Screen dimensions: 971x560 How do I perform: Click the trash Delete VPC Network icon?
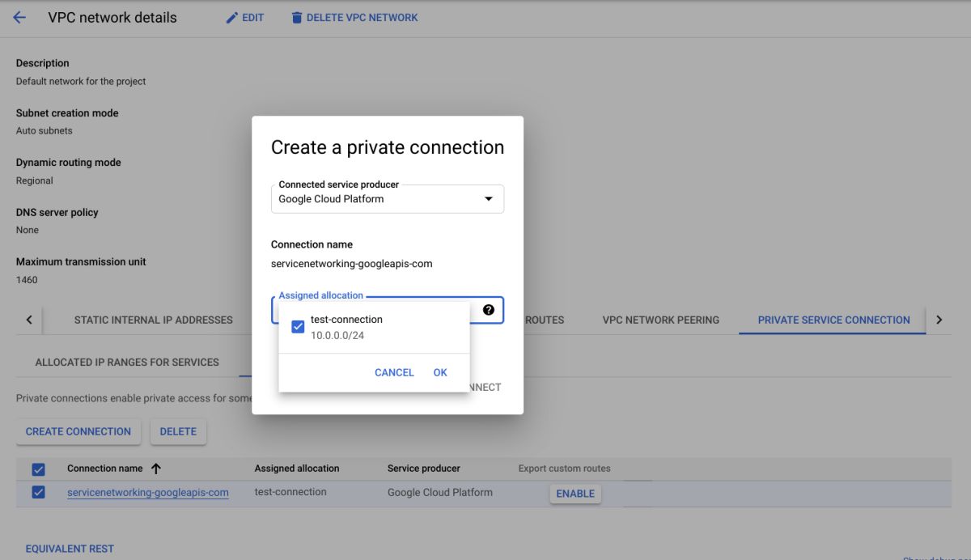point(296,17)
